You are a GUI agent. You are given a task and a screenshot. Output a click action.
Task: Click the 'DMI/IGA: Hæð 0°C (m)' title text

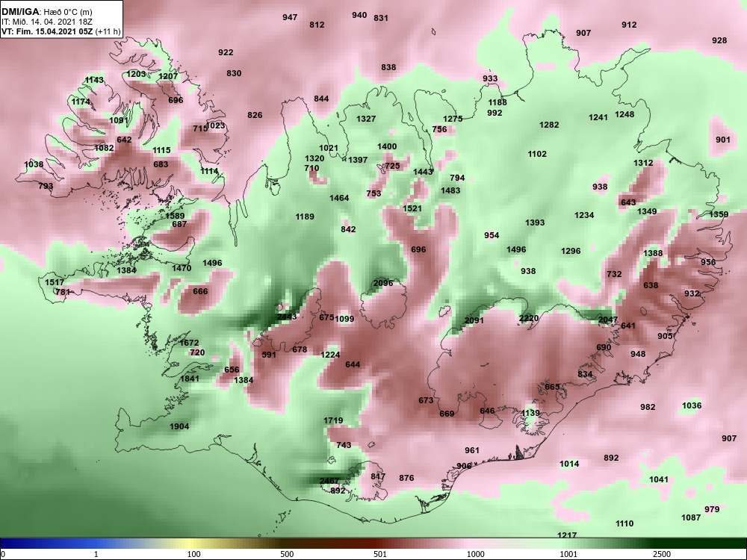coord(47,12)
